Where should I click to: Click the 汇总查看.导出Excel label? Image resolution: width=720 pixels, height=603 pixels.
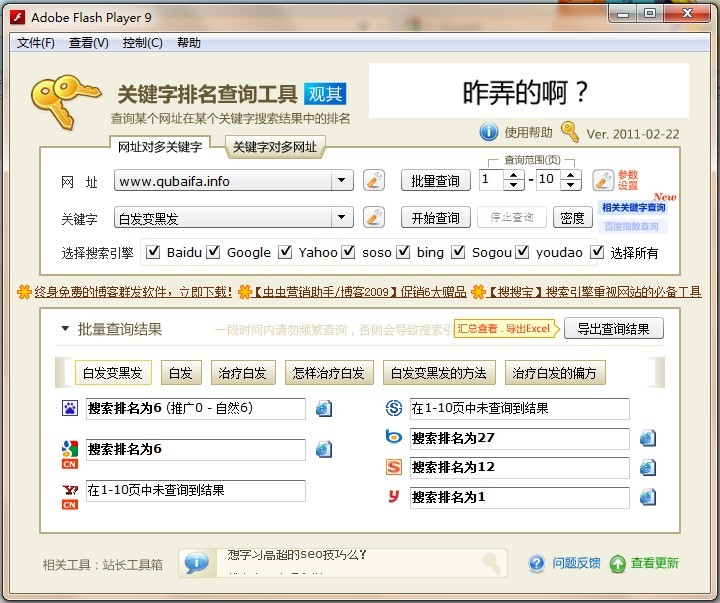[x=506, y=329]
